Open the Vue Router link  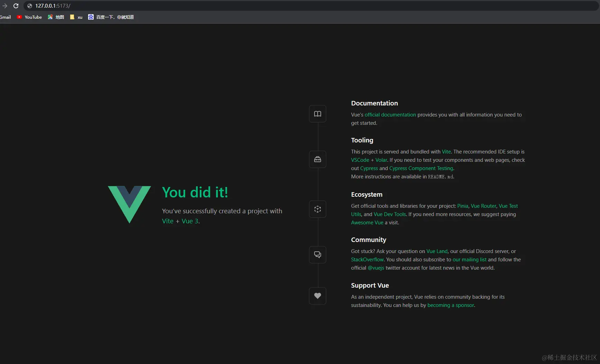483,206
